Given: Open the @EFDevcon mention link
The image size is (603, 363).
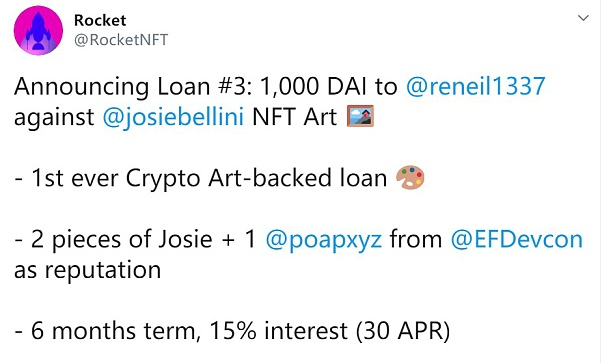Looking at the screenshot, I should pos(517,239).
